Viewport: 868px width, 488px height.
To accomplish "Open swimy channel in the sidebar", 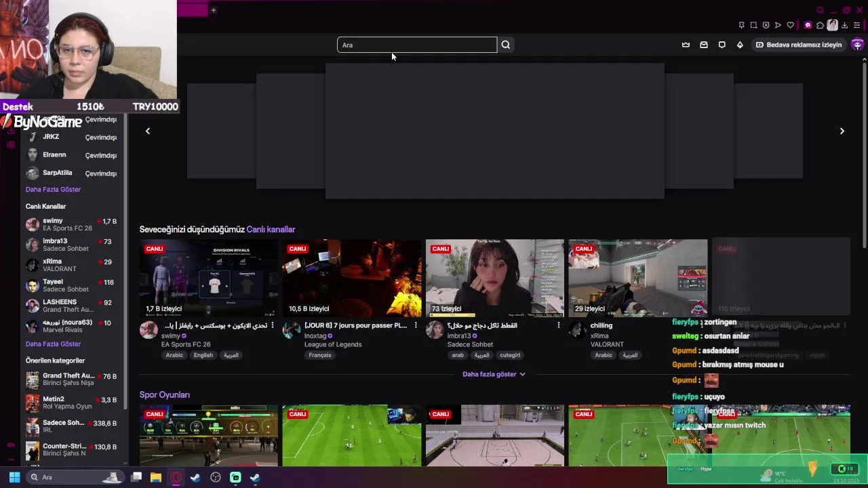I will [71, 224].
